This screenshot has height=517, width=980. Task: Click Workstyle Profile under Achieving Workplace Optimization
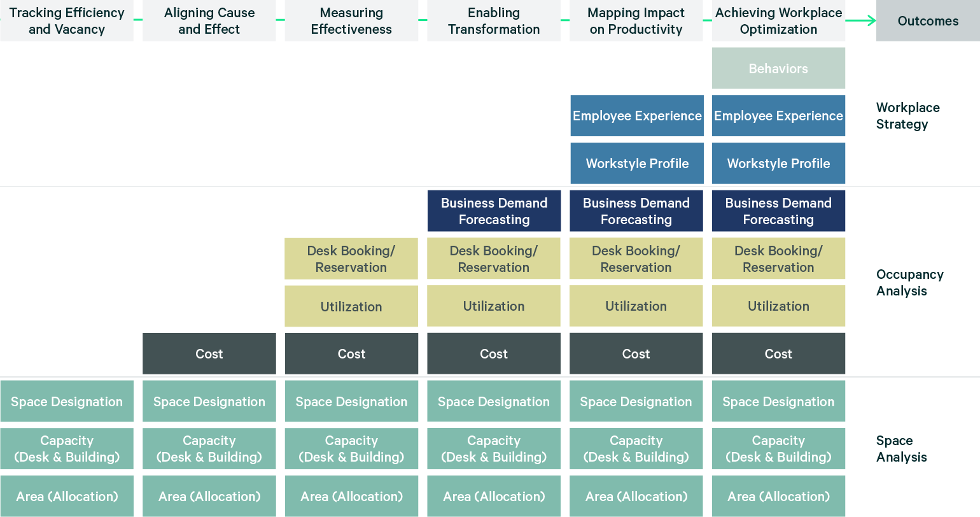tap(779, 163)
